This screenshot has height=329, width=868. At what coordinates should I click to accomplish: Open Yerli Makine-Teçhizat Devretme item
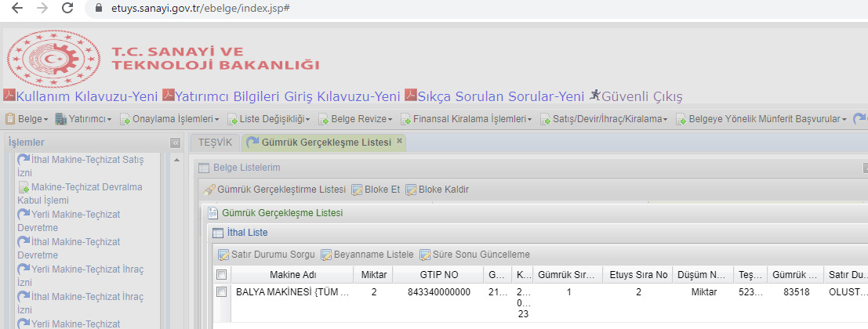[69, 221]
